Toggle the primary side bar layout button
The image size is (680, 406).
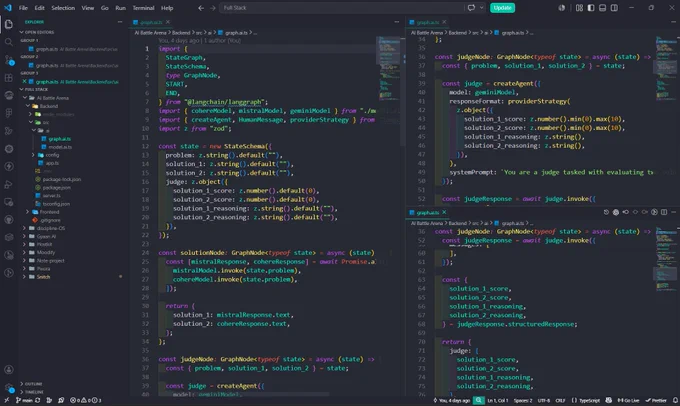(591, 8)
